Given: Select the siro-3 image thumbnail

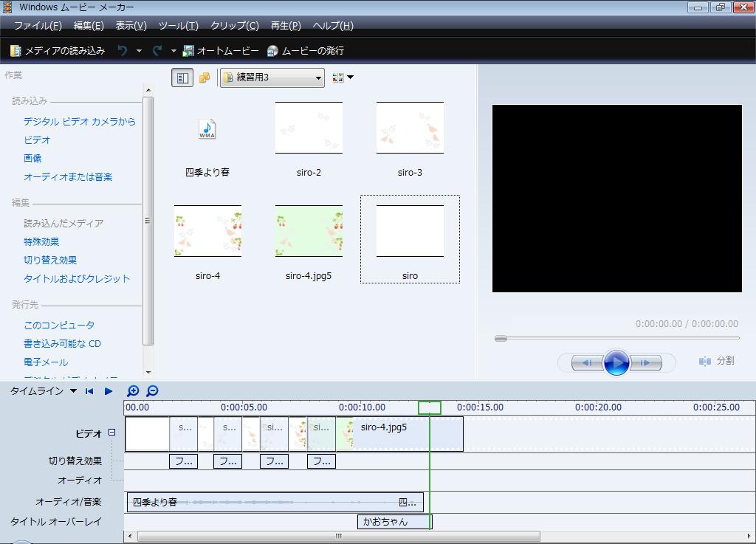Looking at the screenshot, I should 410,128.
